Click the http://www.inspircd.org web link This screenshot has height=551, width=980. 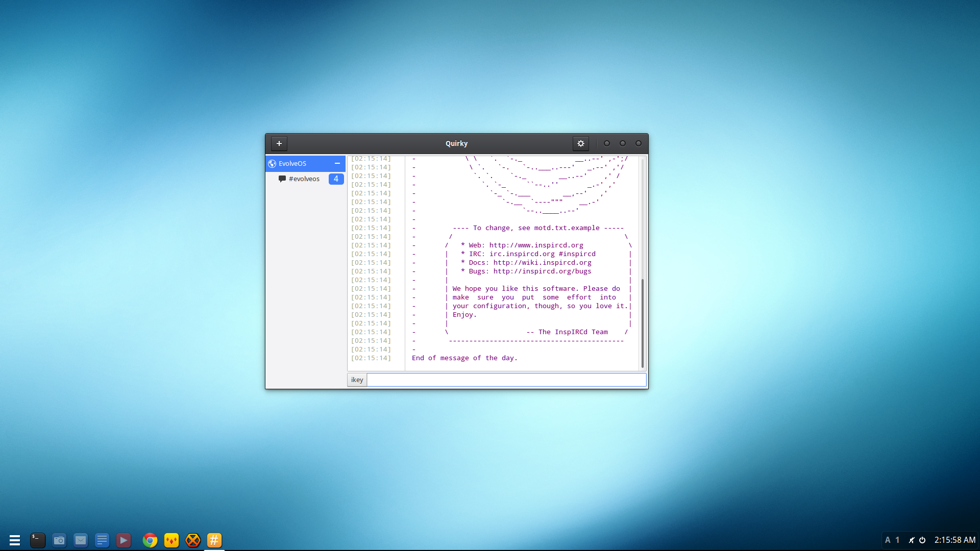click(536, 245)
